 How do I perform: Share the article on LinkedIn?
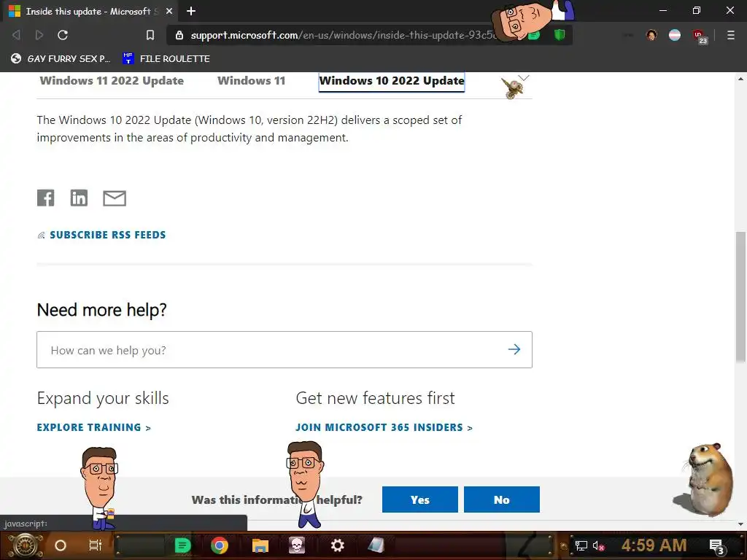pos(79,198)
